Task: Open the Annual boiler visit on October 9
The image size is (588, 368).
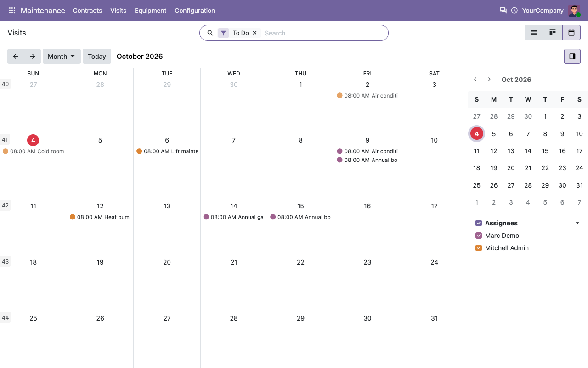Action: coord(367,160)
